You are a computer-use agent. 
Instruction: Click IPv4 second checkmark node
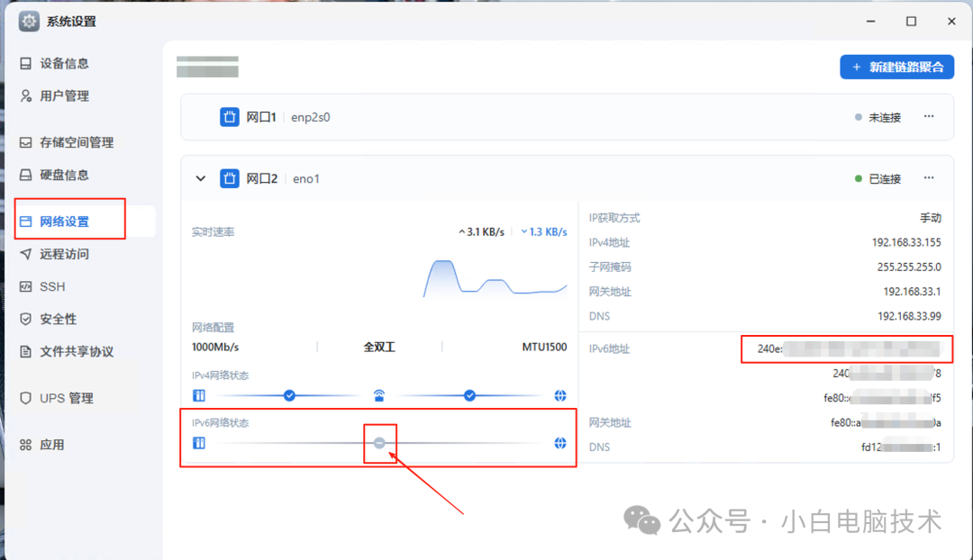click(469, 395)
